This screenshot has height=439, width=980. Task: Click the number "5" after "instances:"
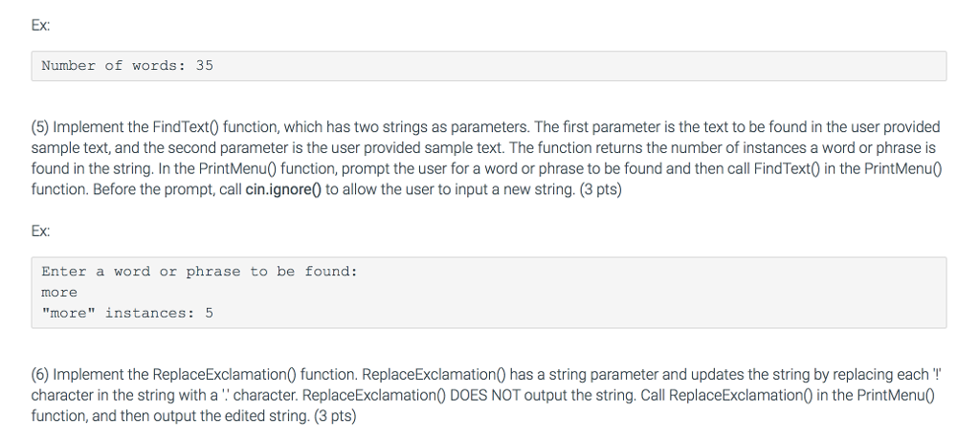pos(209,314)
